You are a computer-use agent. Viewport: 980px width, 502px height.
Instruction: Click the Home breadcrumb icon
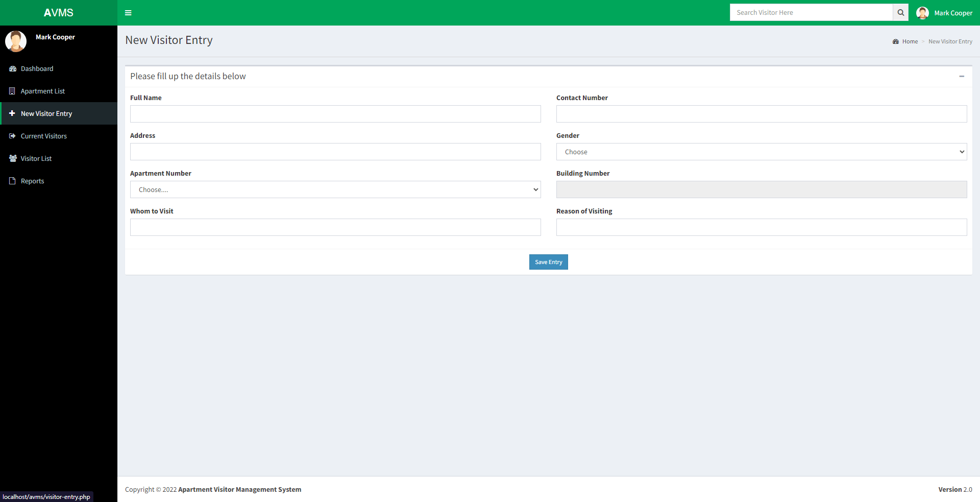pyautogui.click(x=896, y=41)
